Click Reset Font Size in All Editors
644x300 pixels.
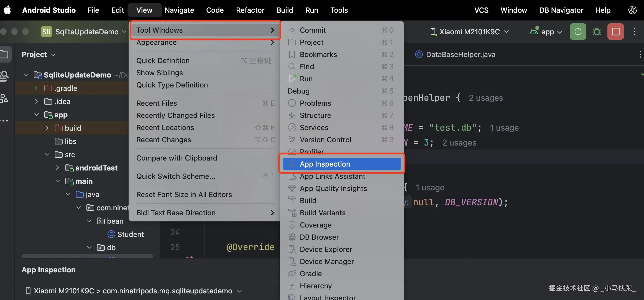(184, 195)
